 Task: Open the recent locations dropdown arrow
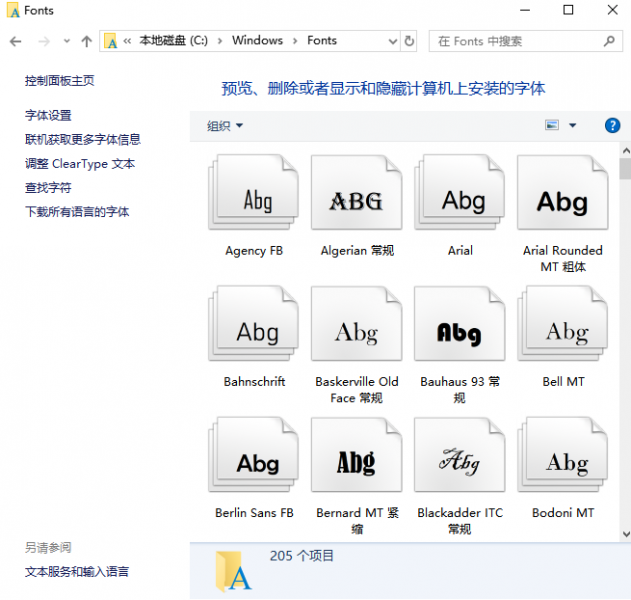pyautogui.click(x=67, y=41)
